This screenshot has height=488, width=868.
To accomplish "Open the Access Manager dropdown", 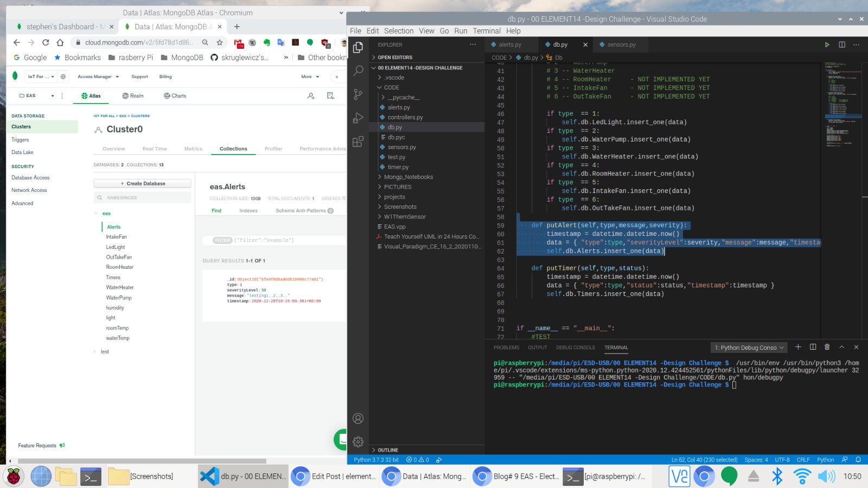I will coord(98,76).
